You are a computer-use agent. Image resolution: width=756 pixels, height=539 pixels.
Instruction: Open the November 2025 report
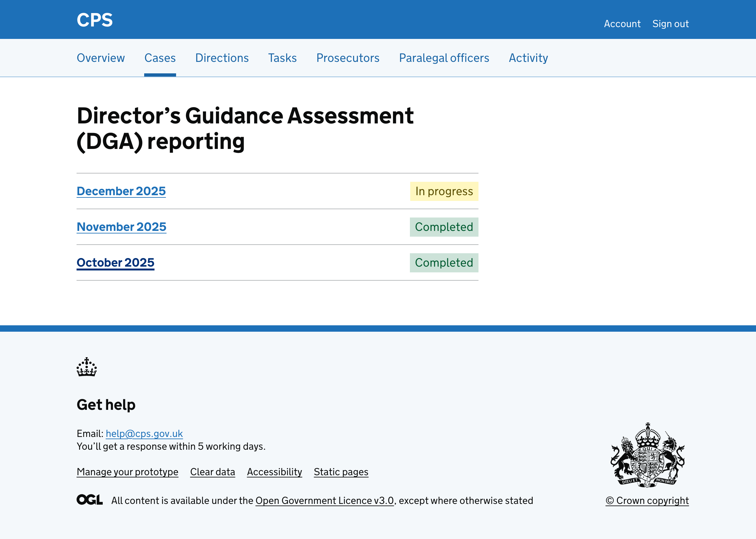click(x=122, y=227)
